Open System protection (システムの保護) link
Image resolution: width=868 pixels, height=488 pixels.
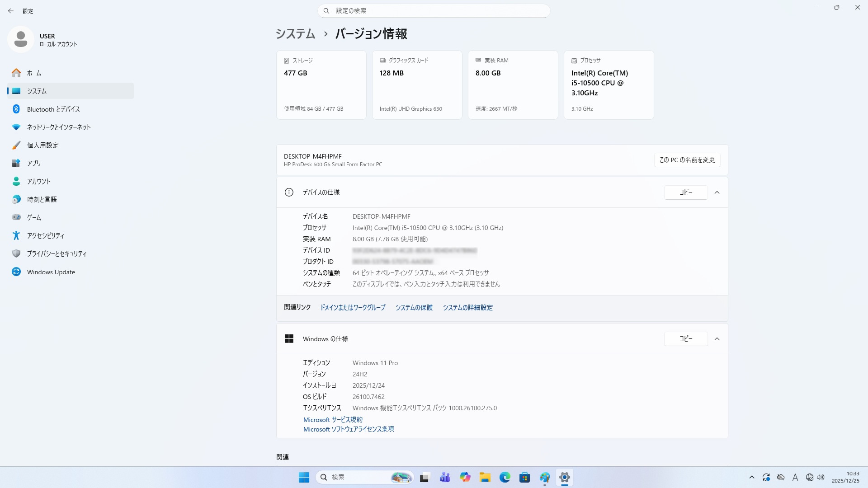pyautogui.click(x=414, y=308)
